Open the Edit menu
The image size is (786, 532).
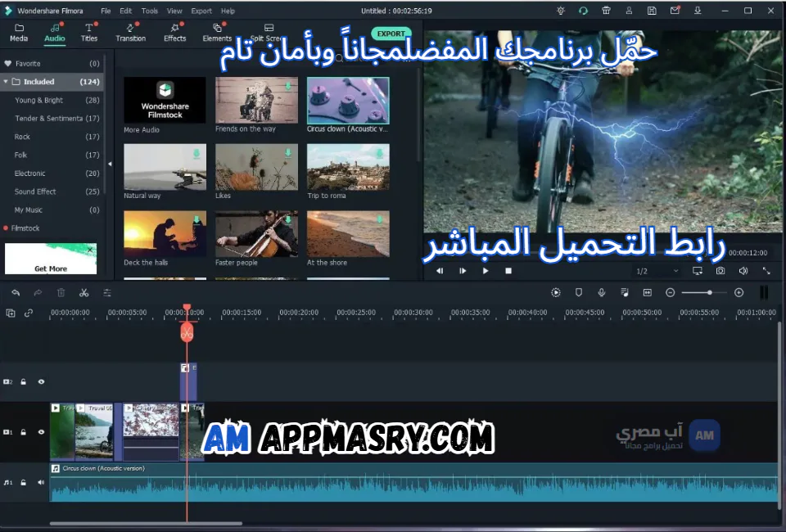coord(126,11)
